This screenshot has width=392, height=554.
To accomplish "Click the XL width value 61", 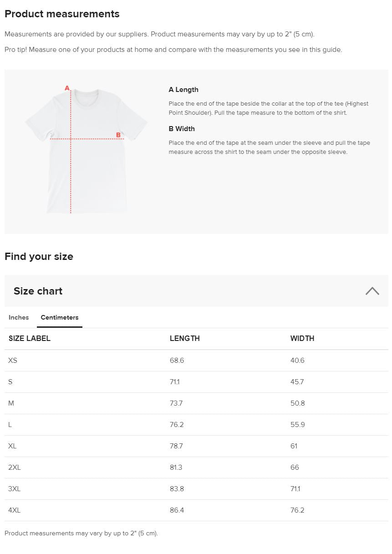I will 294,446.
